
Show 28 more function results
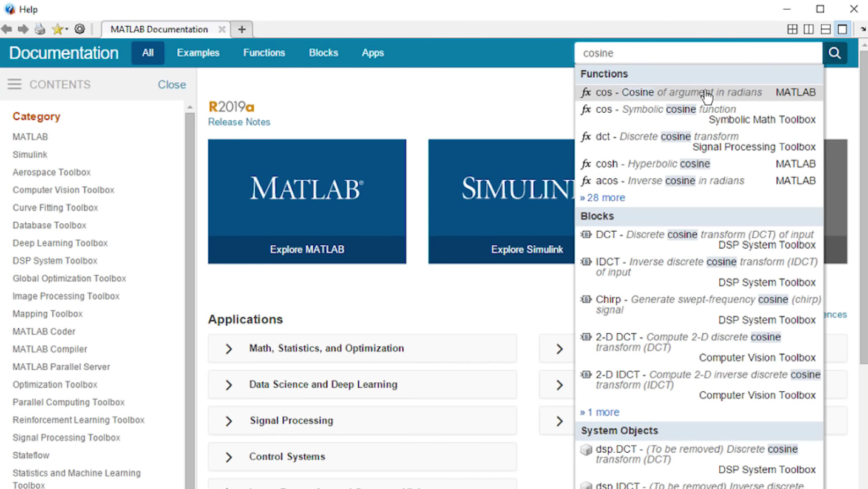[x=602, y=197]
